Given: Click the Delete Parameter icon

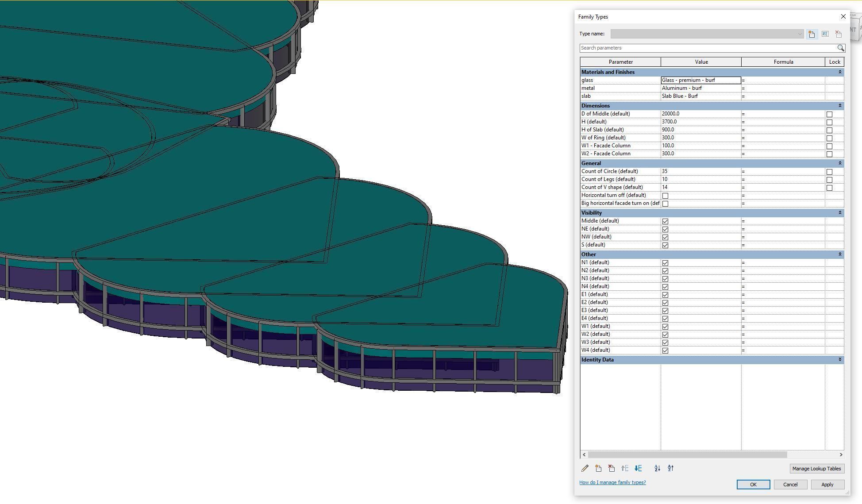Looking at the screenshot, I should click(x=612, y=468).
